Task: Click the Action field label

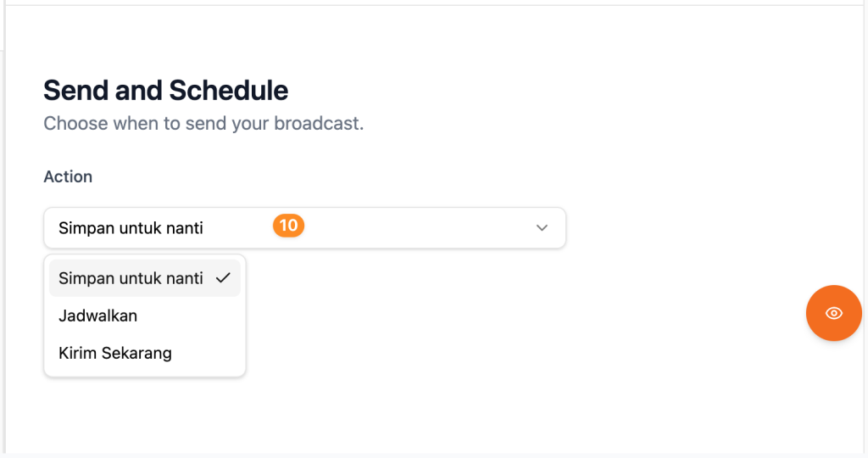Action: point(68,176)
